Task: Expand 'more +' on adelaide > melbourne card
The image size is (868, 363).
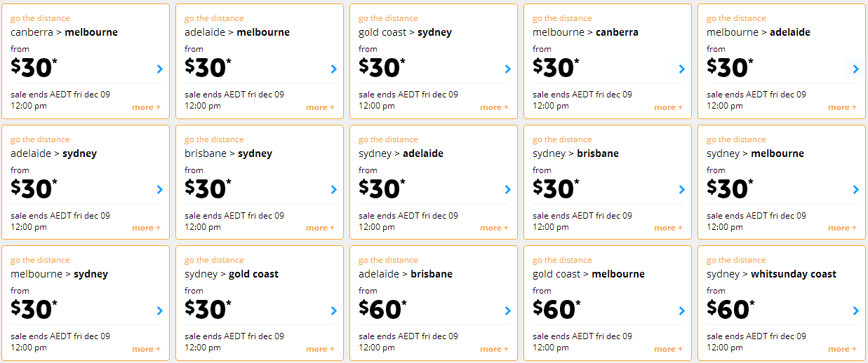Action: tap(320, 107)
